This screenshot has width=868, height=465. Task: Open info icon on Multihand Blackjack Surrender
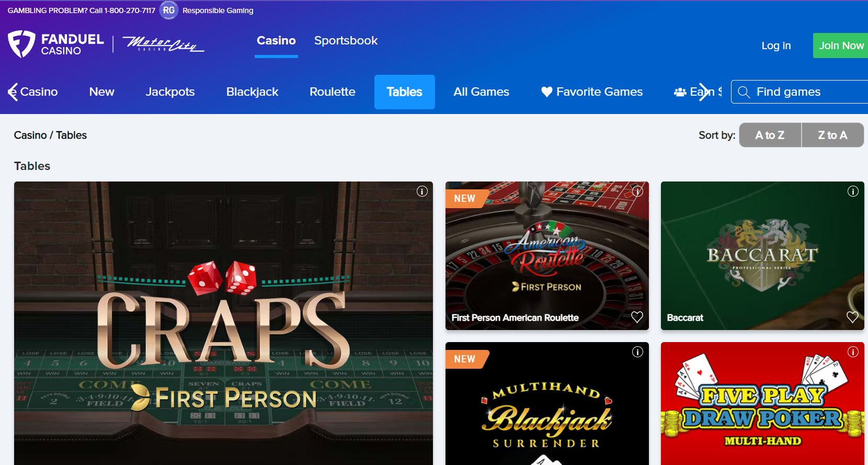637,352
